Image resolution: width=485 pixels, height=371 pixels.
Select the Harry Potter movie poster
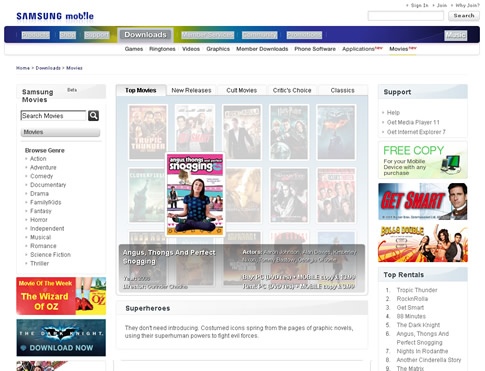[x=289, y=132]
